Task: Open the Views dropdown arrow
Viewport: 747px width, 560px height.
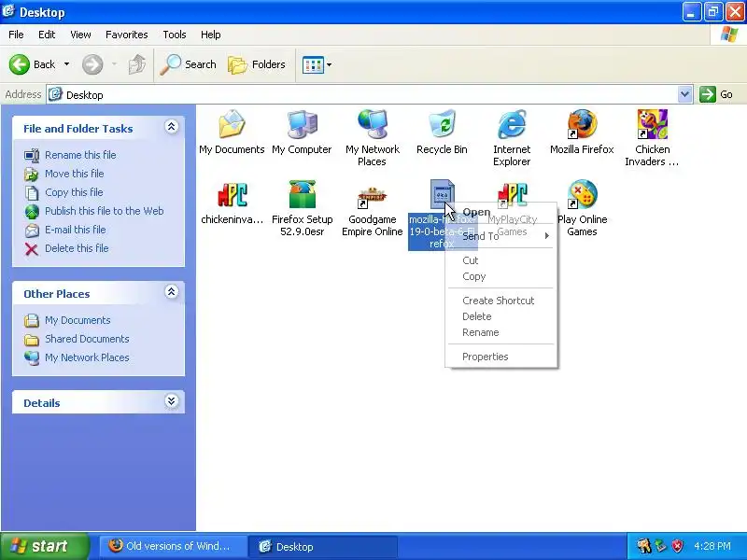Action: [x=329, y=64]
